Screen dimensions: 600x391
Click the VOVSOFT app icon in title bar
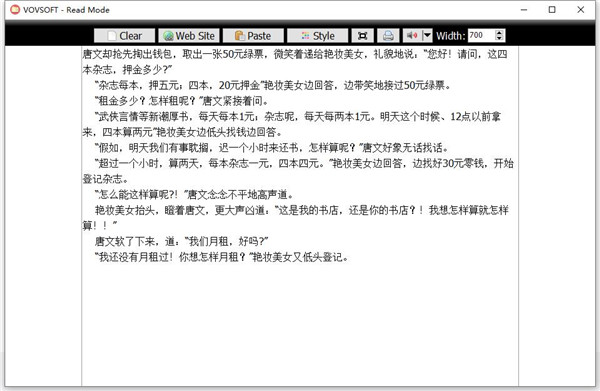coord(15,10)
